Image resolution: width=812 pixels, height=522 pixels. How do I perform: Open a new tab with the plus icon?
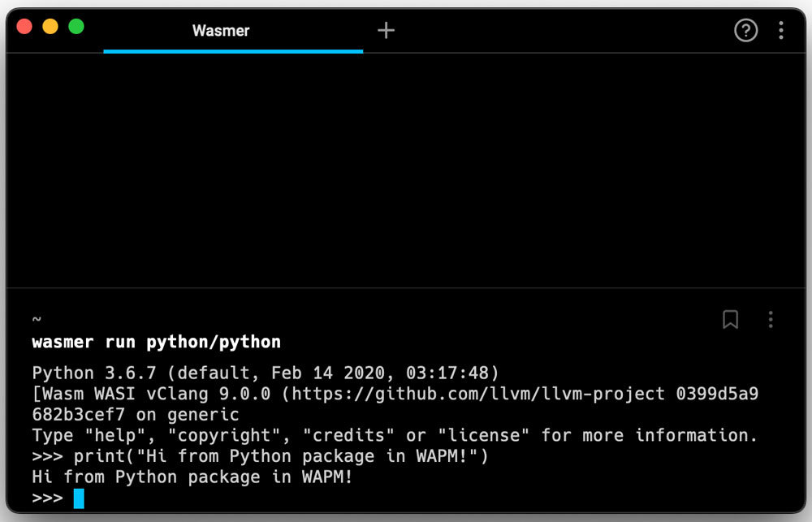point(386,30)
